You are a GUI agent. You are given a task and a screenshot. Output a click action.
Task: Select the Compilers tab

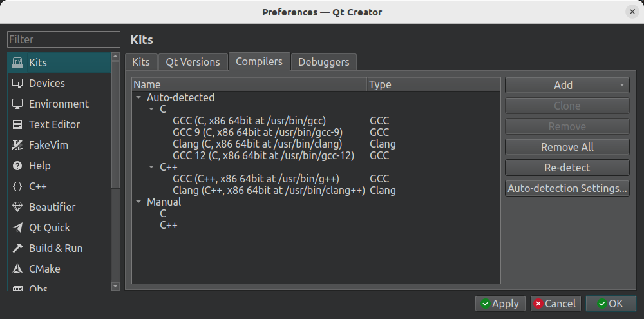tap(259, 61)
